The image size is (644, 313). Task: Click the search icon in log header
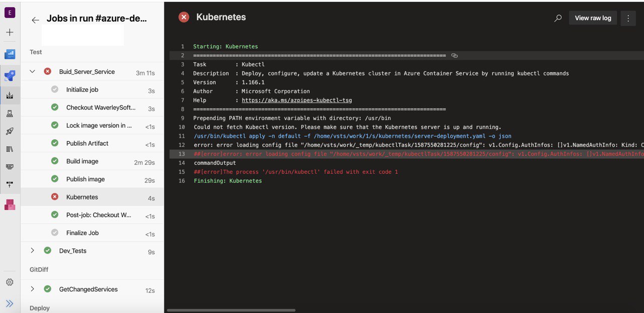558,18
